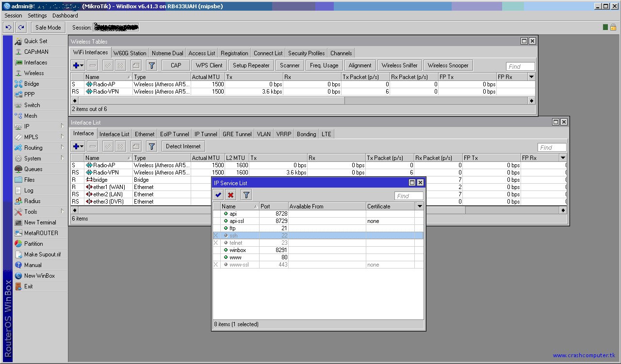
Task: Click the filter funnel in Wireless Tables
Action: (x=152, y=65)
